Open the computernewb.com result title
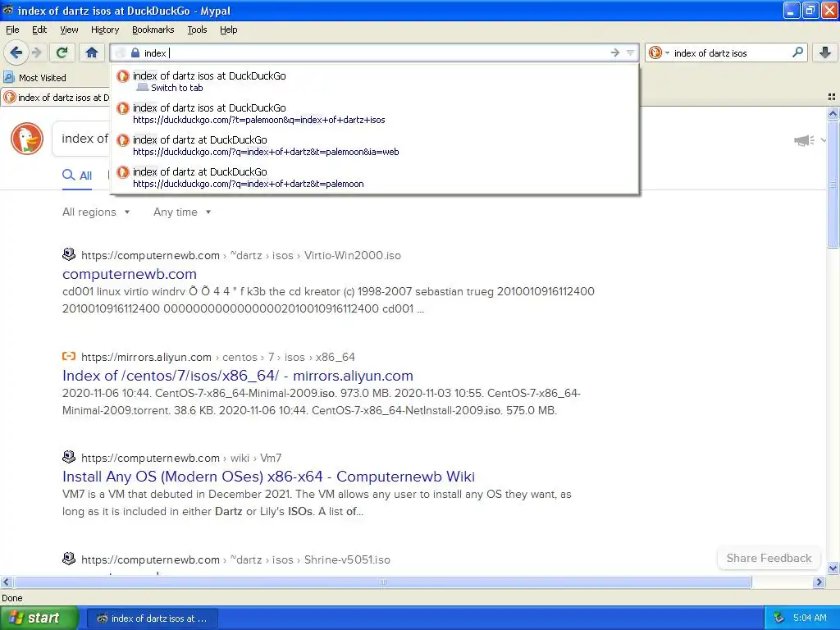This screenshot has width=840, height=630. click(x=129, y=274)
